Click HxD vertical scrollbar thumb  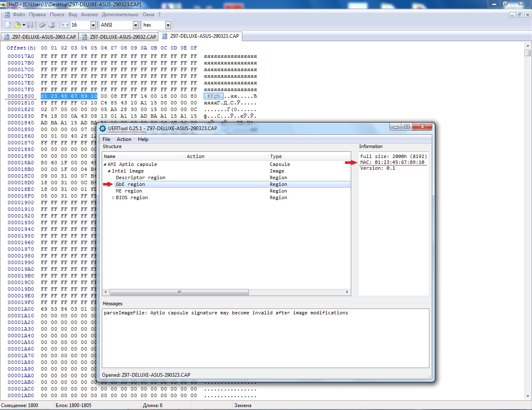click(528, 53)
